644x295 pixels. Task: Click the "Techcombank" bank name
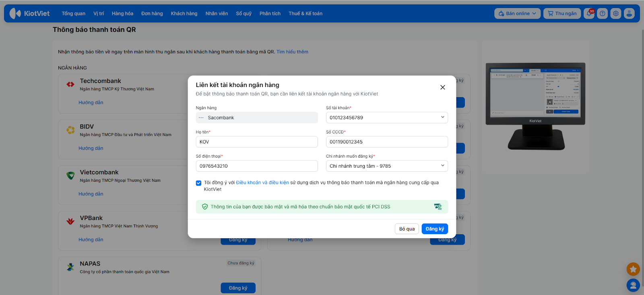coord(100,81)
